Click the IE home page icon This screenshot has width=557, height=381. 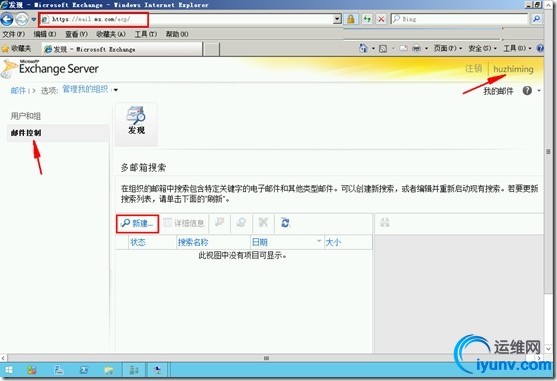click(x=363, y=48)
